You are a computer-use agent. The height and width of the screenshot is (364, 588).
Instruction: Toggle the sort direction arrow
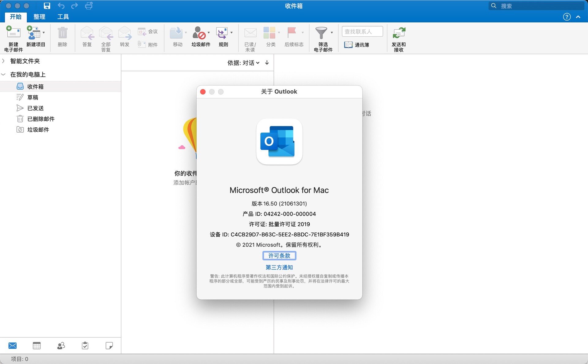pos(266,62)
